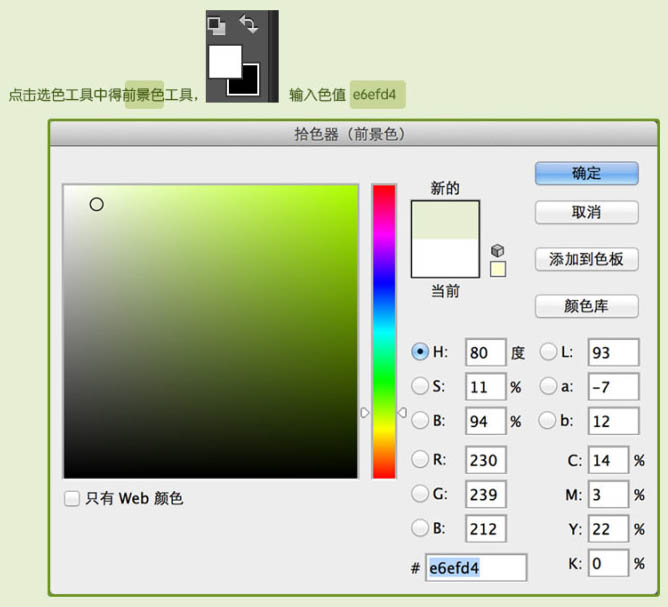Click the highlighted 前景色 word in instructions
Viewport: 668px width, 607px height.
[144, 95]
